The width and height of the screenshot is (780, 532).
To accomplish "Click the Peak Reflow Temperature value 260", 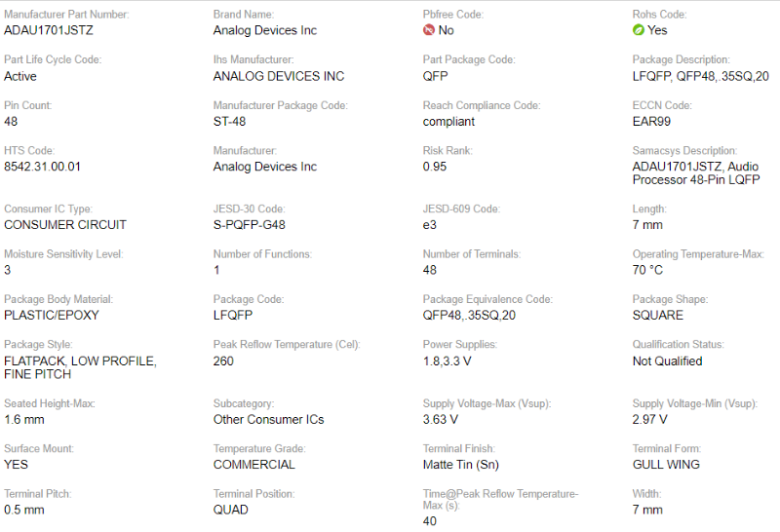I will 223,361.
